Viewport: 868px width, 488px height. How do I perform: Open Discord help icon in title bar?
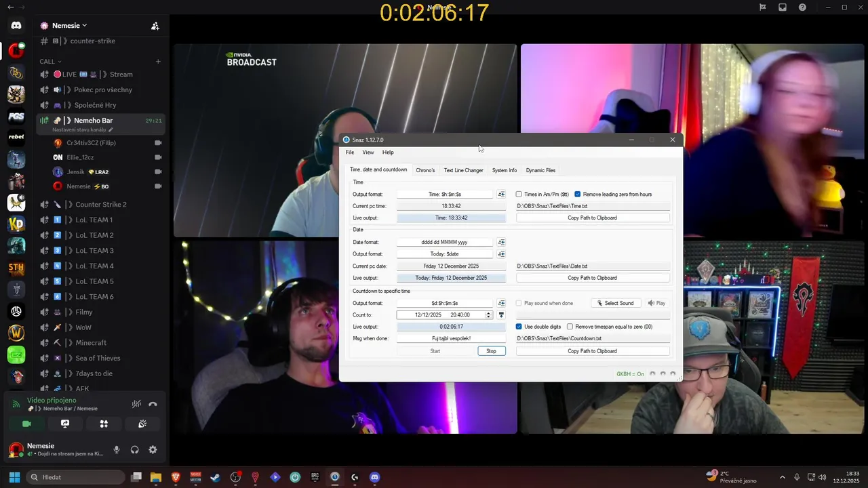point(803,7)
